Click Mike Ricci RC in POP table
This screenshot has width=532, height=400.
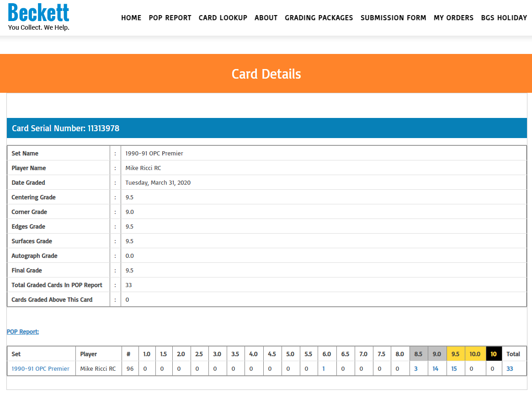coord(98,368)
